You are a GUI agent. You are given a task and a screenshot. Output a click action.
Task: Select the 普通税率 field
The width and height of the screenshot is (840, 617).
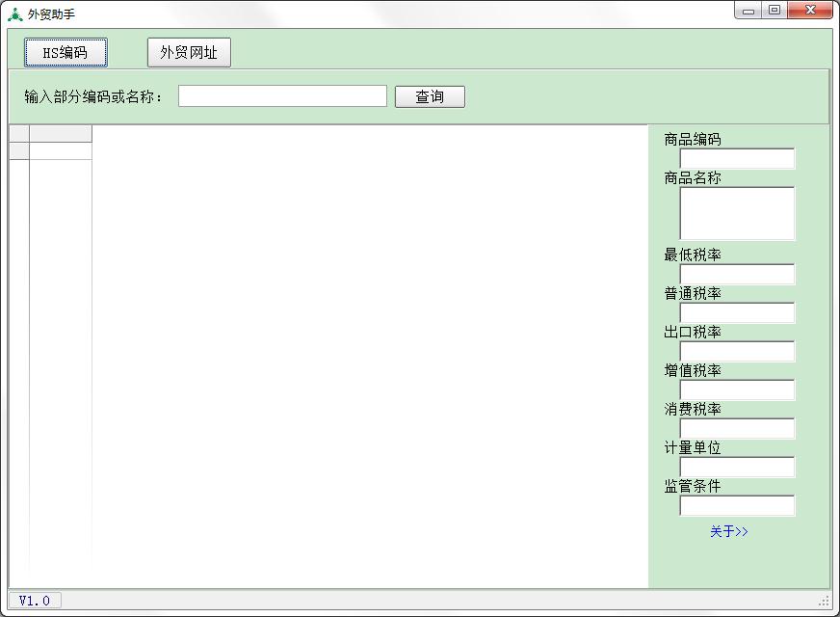pos(737,312)
